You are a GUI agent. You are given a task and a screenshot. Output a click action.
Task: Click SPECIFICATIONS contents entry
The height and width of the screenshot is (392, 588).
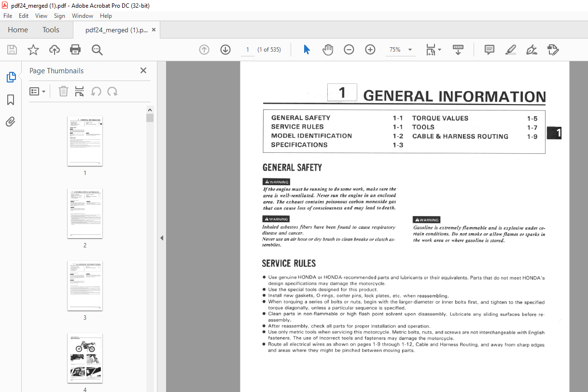299,145
